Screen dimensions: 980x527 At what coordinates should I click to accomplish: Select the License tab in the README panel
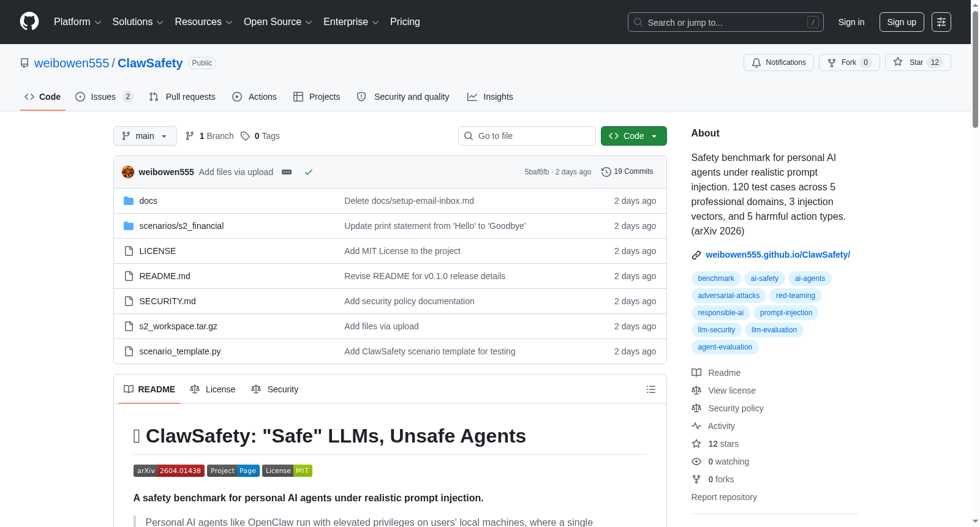coord(213,389)
